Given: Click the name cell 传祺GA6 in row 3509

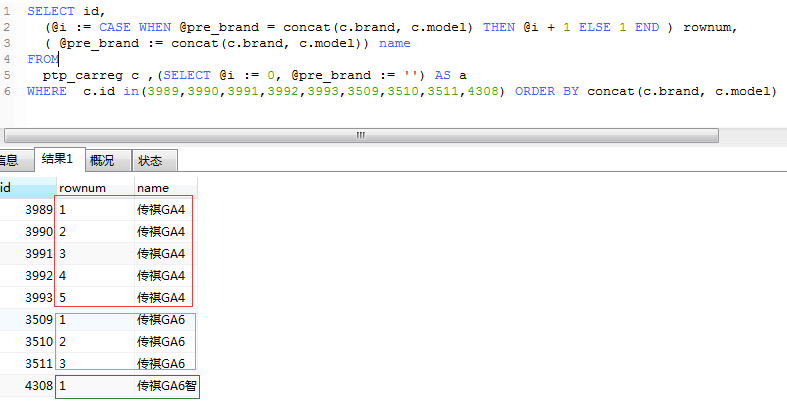Looking at the screenshot, I should [166, 320].
